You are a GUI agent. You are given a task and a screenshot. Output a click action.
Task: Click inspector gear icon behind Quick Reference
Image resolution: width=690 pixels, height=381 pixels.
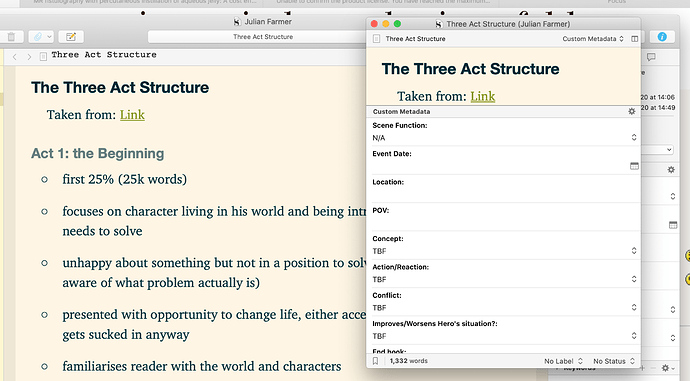671,169
